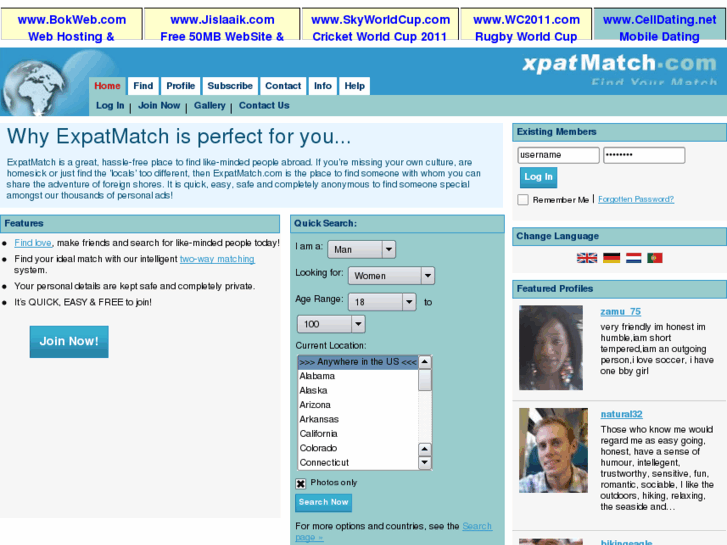Uncheck the Photos only checkbox

click(x=300, y=483)
